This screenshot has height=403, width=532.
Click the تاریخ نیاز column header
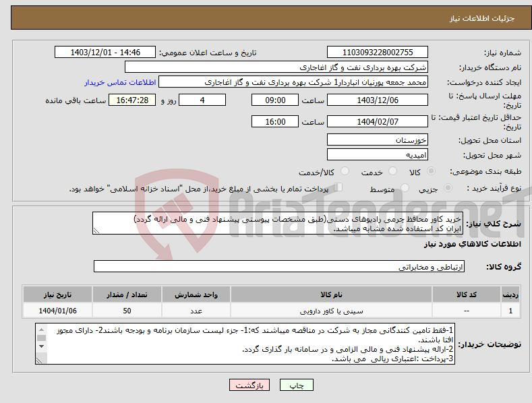pos(58,294)
